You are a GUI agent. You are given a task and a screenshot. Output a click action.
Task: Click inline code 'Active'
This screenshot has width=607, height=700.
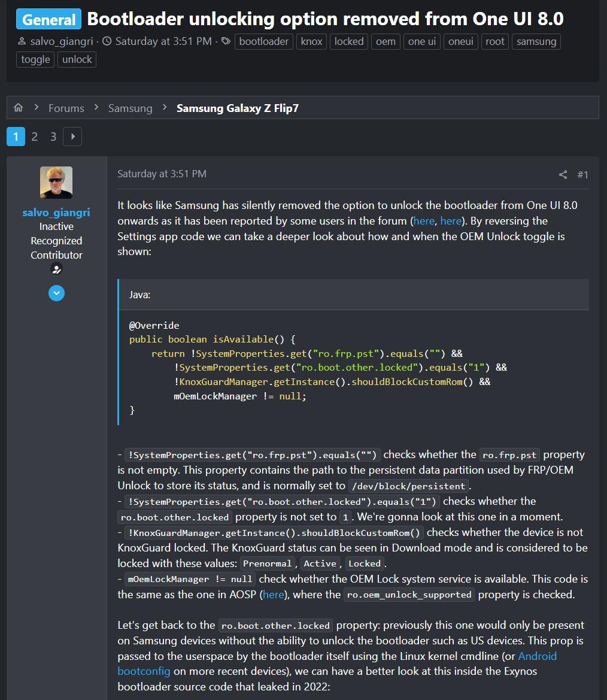(x=320, y=563)
